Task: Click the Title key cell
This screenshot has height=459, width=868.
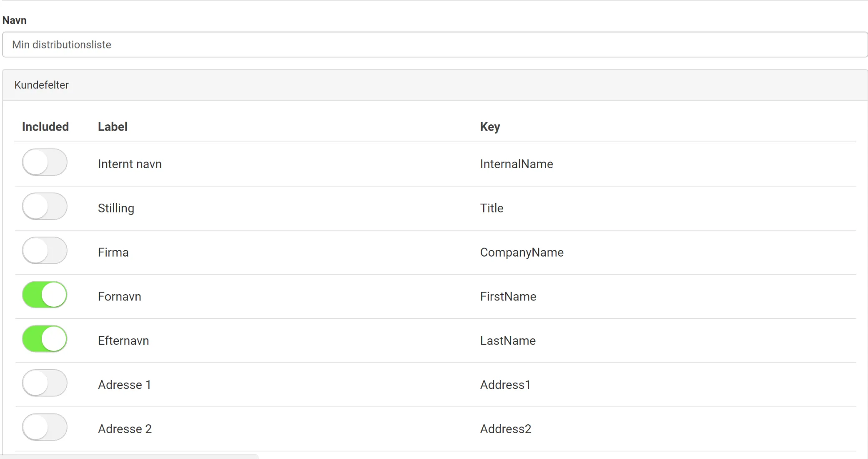Action: point(492,208)
